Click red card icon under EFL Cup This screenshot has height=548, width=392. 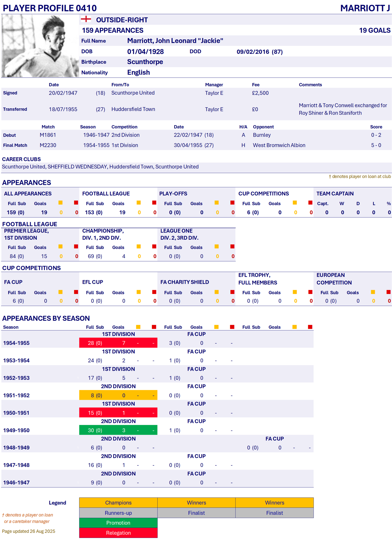point(154,292)
